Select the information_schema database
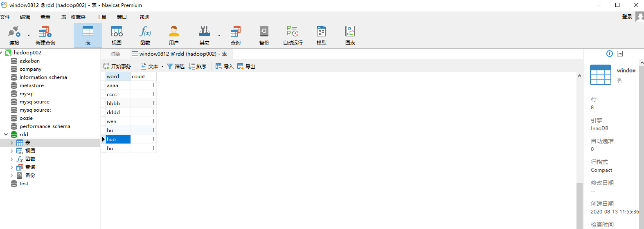Viewport: 644px width, 229px height. click(43, 77)
